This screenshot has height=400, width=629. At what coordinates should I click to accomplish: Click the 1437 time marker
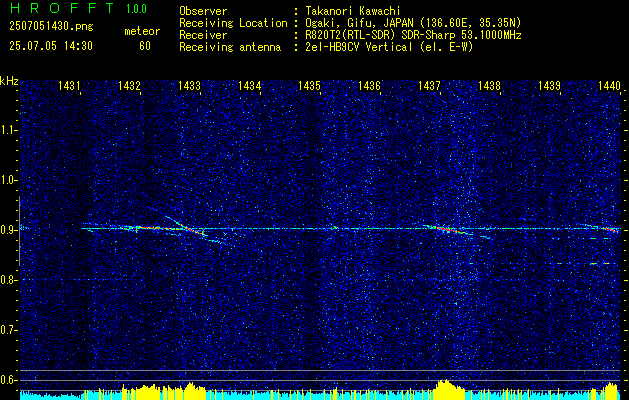point(429,85)
